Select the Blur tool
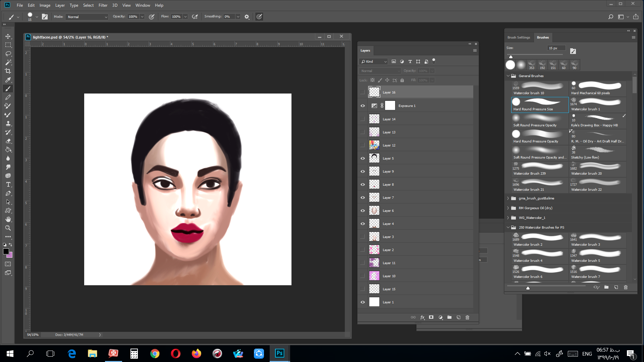Screen dimensions: 644x362 pos(8,158)
